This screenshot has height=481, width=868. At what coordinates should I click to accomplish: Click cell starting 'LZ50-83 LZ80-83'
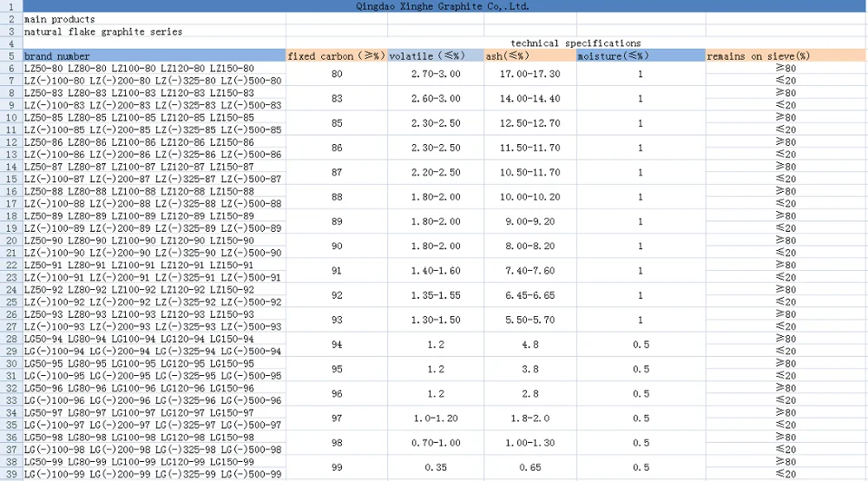point(154,92)
